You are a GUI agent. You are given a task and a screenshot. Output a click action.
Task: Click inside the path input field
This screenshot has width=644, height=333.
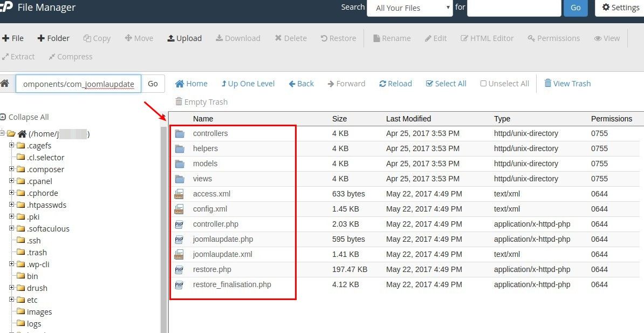[x=78, y=84]
